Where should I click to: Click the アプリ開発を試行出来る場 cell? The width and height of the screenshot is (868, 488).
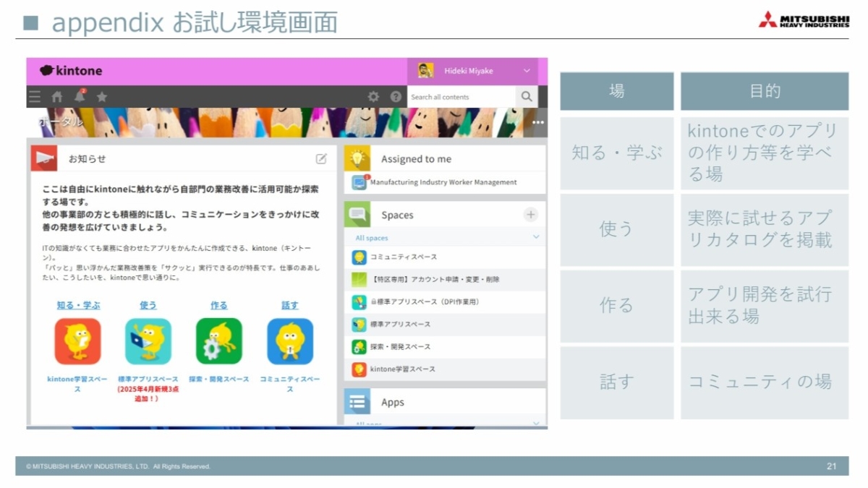pos(765,306)
